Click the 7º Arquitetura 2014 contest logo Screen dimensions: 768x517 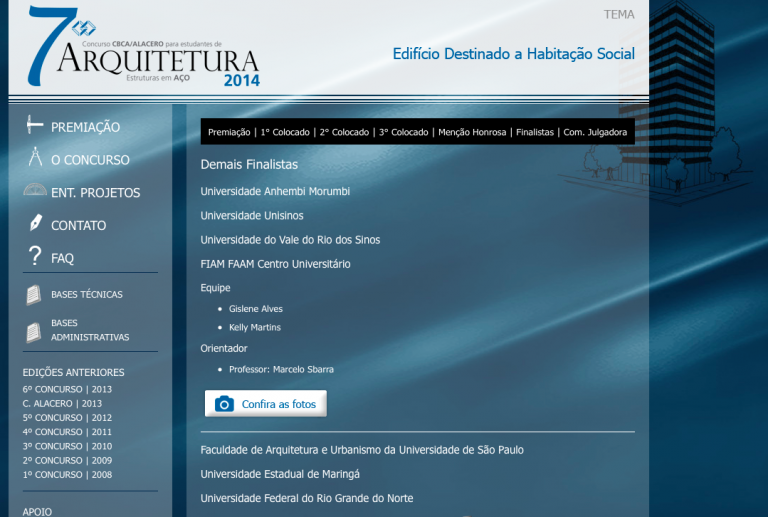[x=143, y=47]
